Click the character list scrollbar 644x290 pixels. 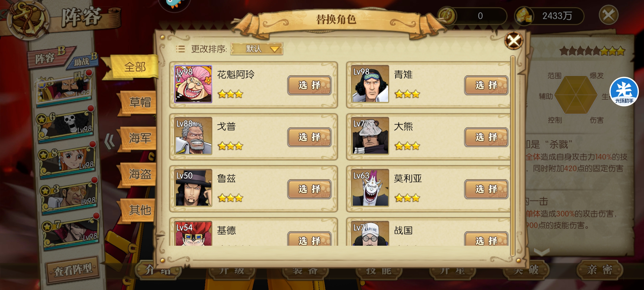513,156
